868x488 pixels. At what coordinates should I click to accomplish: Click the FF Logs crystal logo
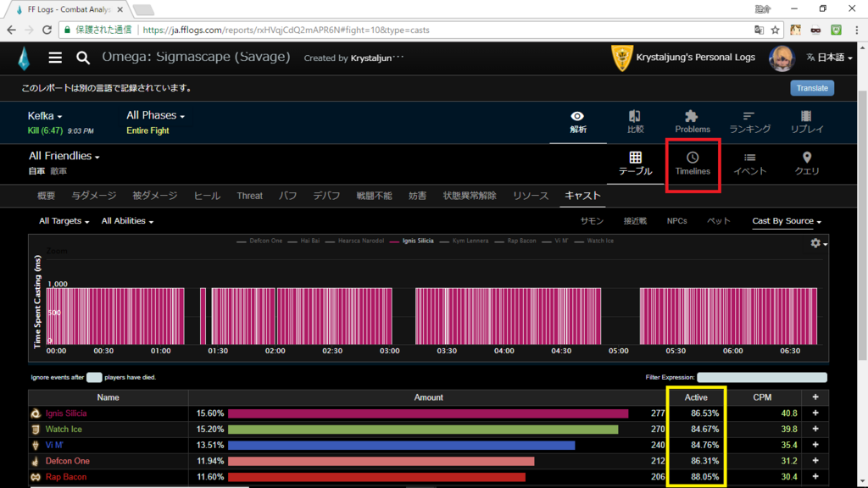pos(23,58)
